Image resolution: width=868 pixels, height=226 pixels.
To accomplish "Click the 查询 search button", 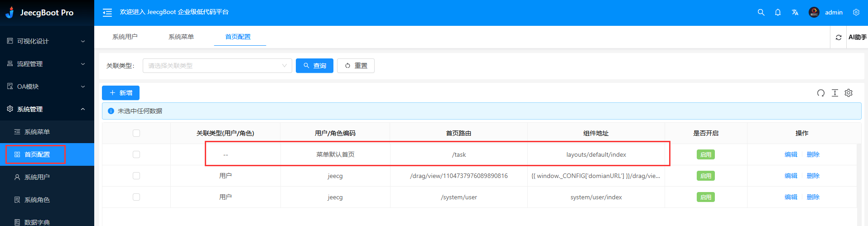I will pos(314,66).
